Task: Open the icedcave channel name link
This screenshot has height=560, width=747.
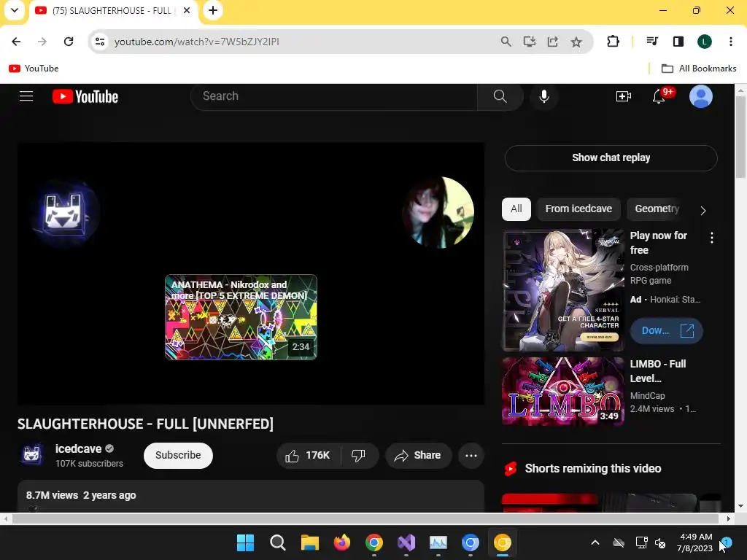Action: point(78,448)
